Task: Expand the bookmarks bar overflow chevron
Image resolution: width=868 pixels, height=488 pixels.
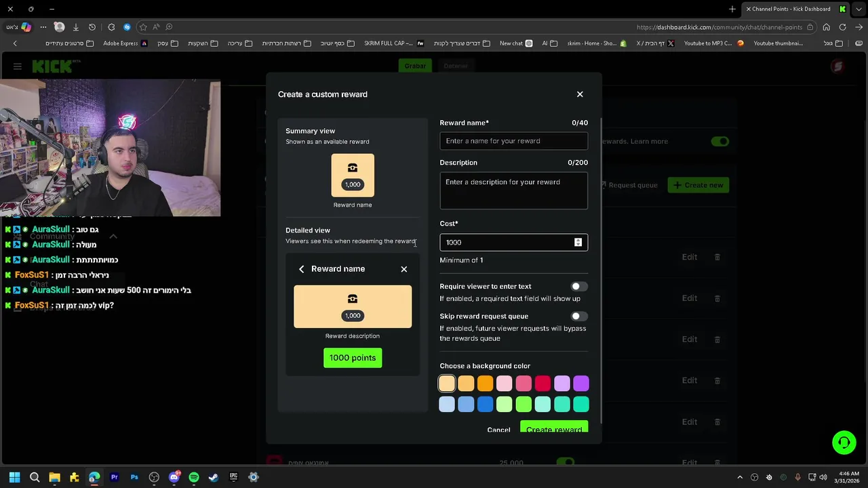Action: (15, 43)
